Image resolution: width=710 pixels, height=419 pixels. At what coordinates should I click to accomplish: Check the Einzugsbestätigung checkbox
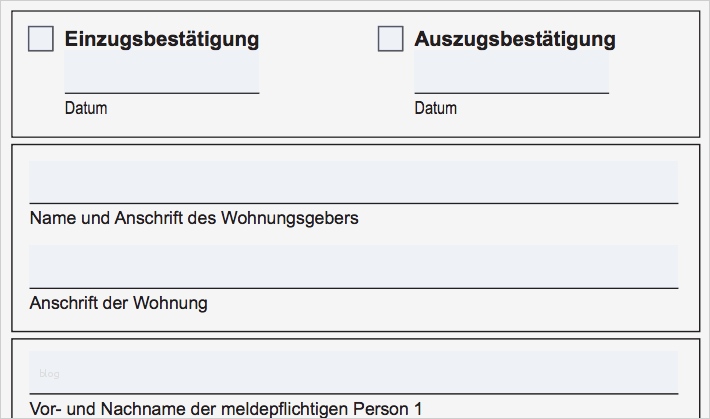tap(41, 39)
